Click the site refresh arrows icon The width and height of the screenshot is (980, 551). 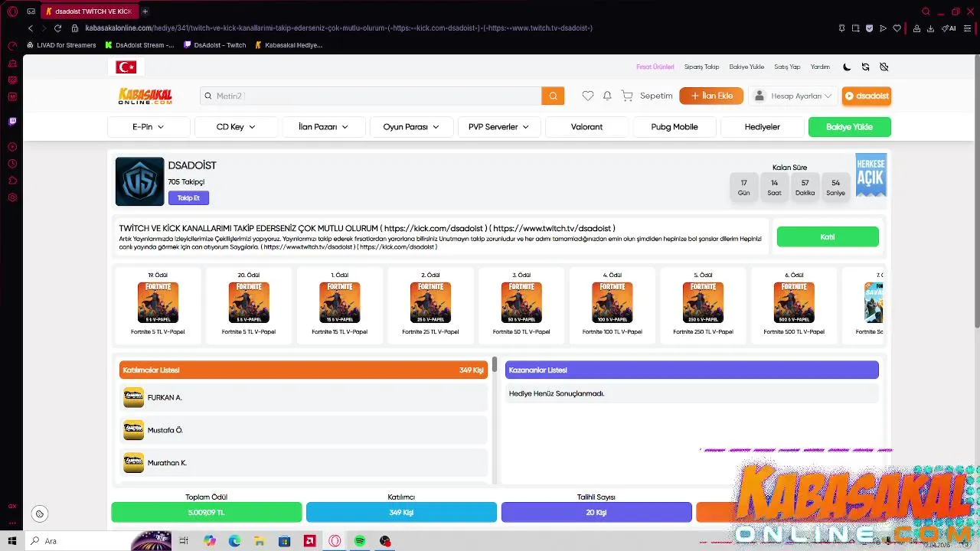click(x=865, y=67)
